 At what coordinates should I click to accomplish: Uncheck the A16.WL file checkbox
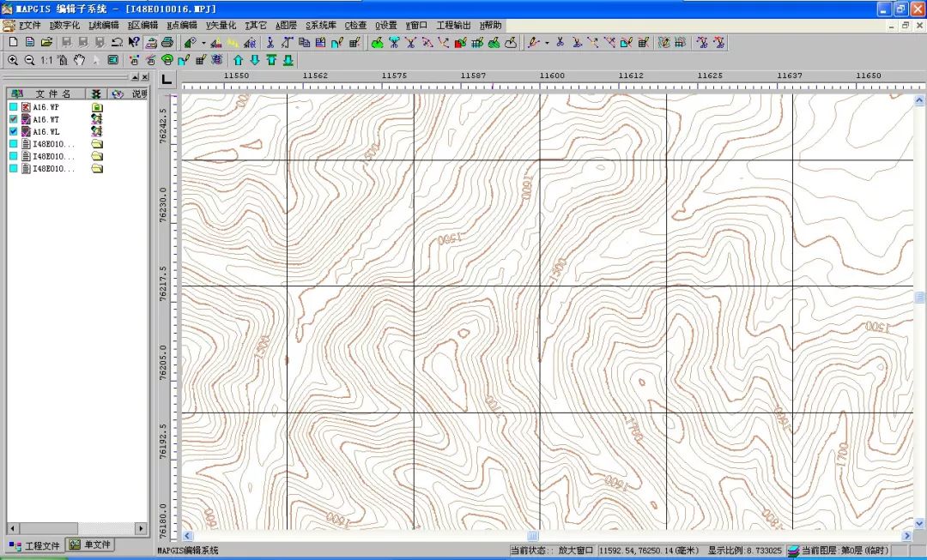[13, 132]
